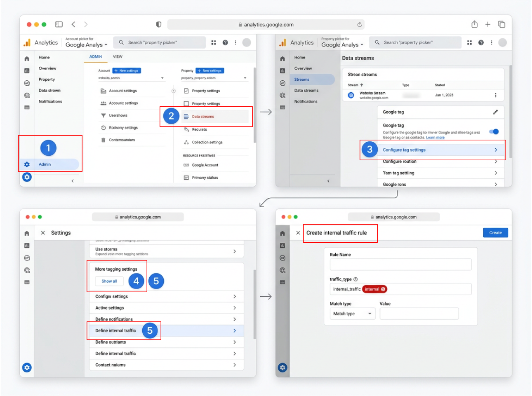This screenshot has height=396, width=532.
Task: Open more options menu in Admin window header
Action: click(235, 42)
